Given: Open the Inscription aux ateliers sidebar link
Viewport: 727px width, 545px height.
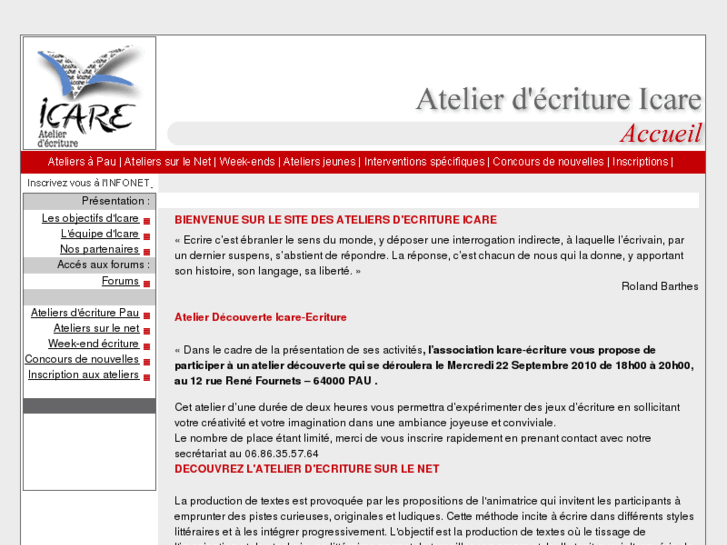Looking at the screenshot, I should pos(83,374).
